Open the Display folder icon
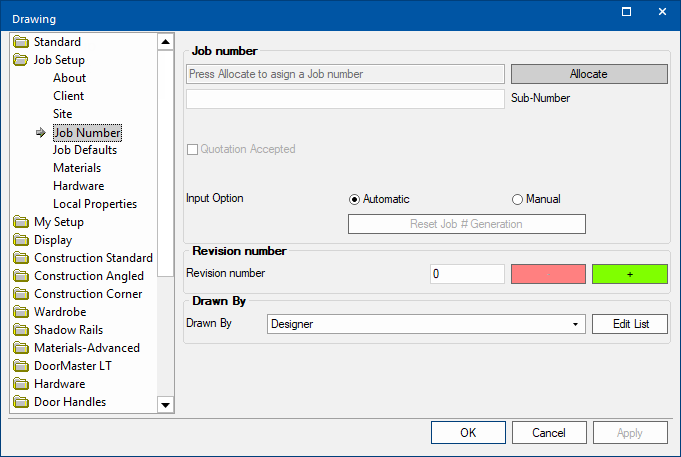Screen dimensions: 681x457 (x=20, y=240)
